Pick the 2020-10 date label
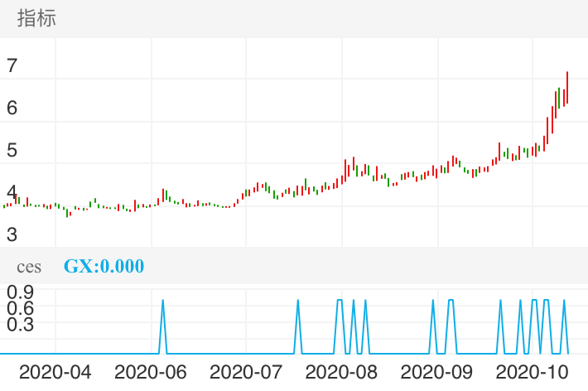 [532, 372]
